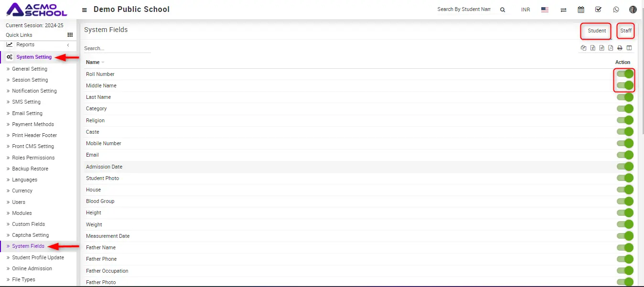This screenshot has height=287, width=644.
Task: Toggle the Roll Number field switch
Action: point(625,74)
